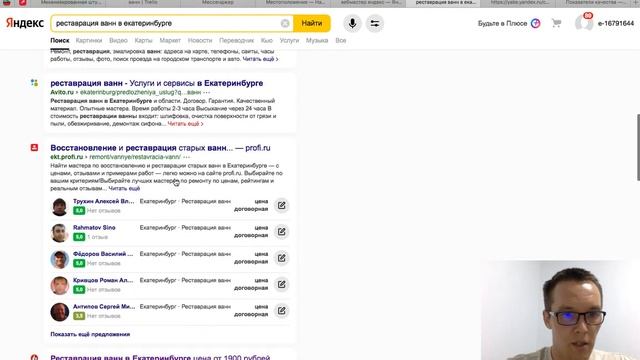
Task: Click the Найти search button
Action: click(312, 24)
